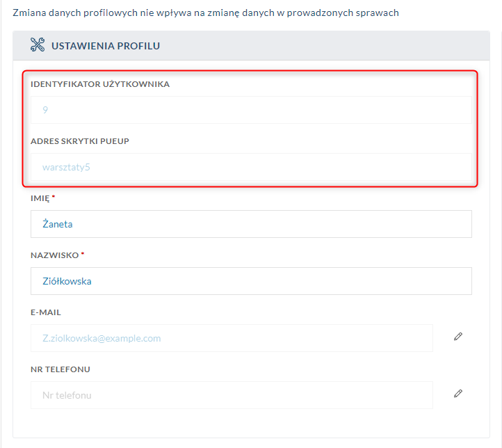Click the E-MAIL field label

(x=46, y=312)
